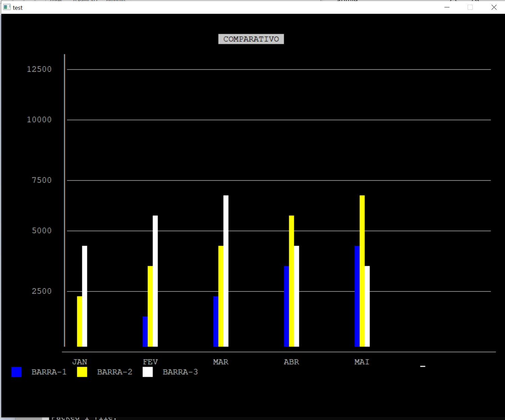Click the white bar for ABR
Screen dimensions: 505x420
(296, 296)
